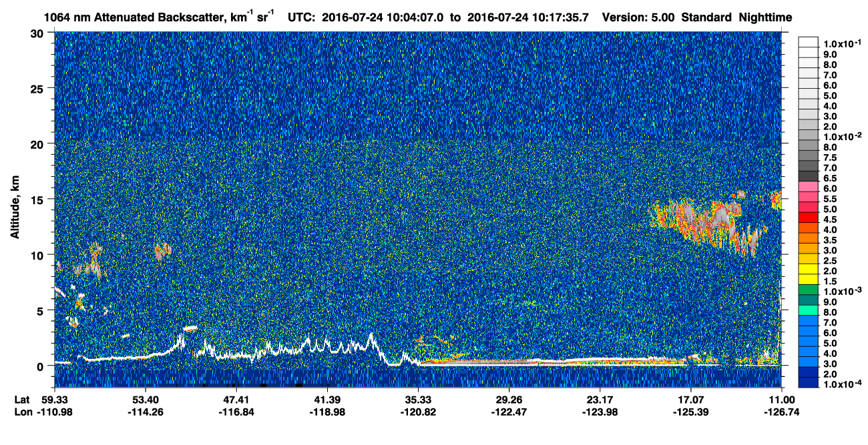The image size is (868, 445).
Task: Click the colorbar label '7.5'
Action: pyautogui.click(x=831, y=157)
